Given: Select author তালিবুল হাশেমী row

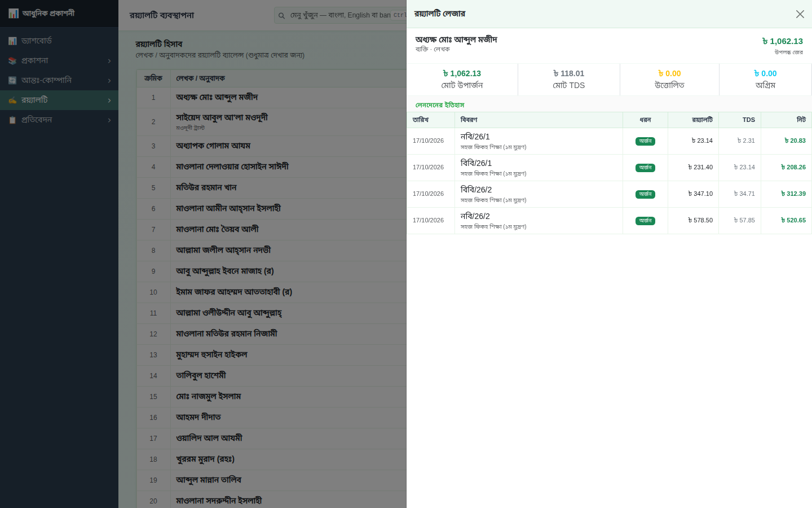Looking at the screenshot, I should pos(271,376).
